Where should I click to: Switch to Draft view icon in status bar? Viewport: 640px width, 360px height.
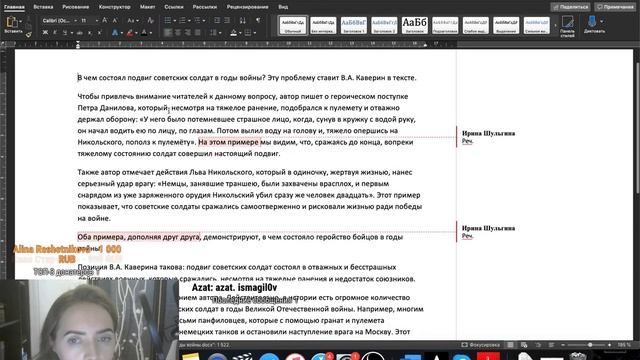point(551,345)
